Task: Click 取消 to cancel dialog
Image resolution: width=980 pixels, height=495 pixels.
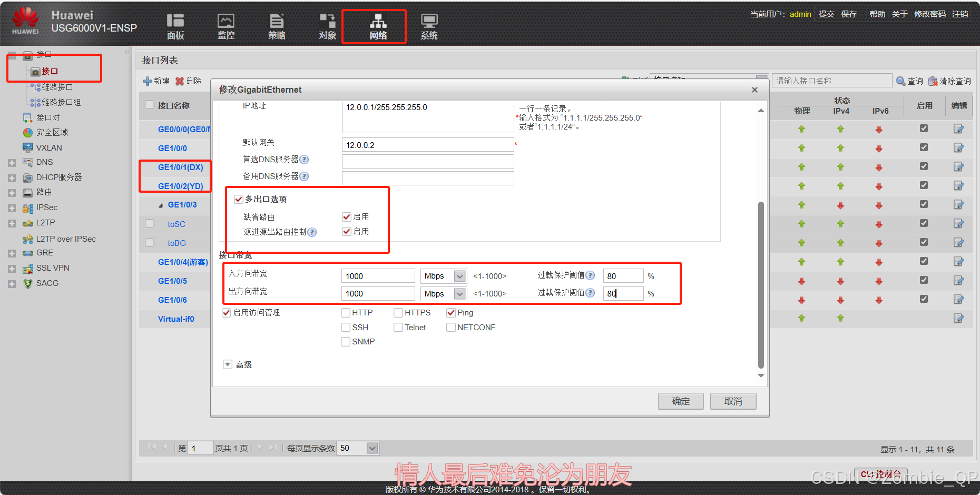Action: (733, 401)
